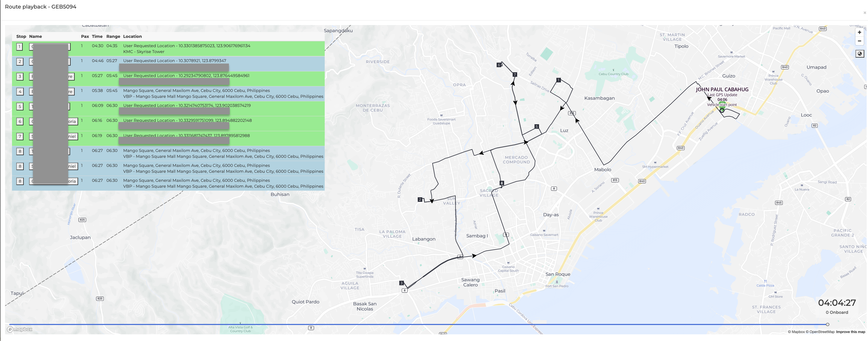Click the Mabolo district label on map
868x341 pixels.
pos(602,170)
